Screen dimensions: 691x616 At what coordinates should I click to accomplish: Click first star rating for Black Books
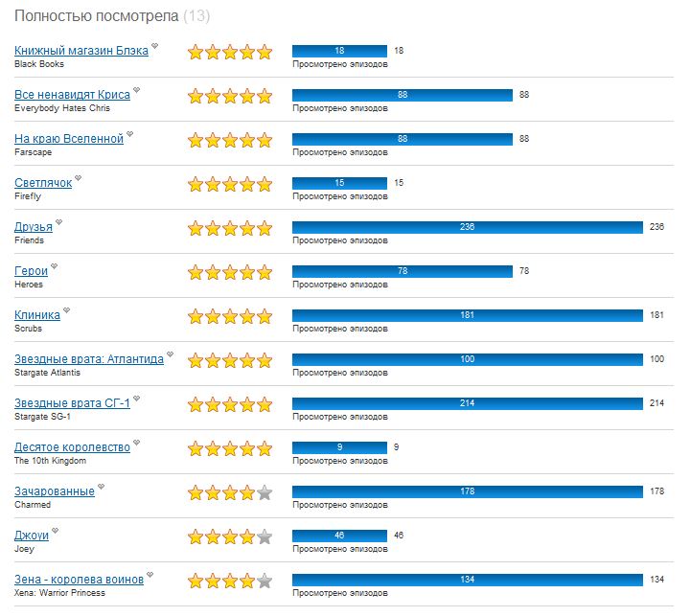point(196,53)
